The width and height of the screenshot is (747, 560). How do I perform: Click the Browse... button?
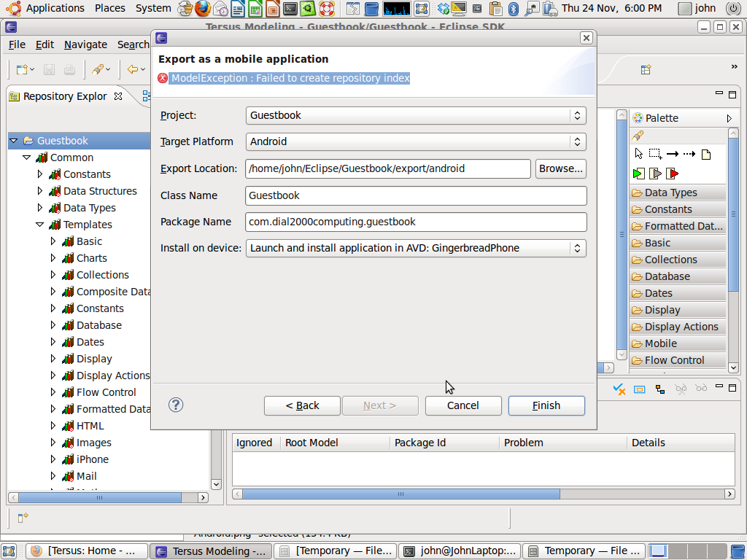coord(560,168)
